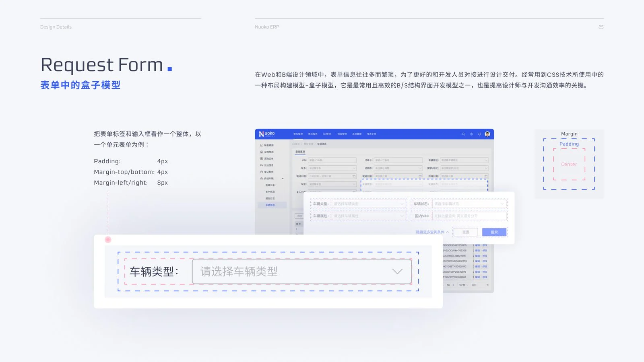Click the Nuoko logo in the ERP header
Viewport: 644px width, 362px height.
tap(267, 134)
